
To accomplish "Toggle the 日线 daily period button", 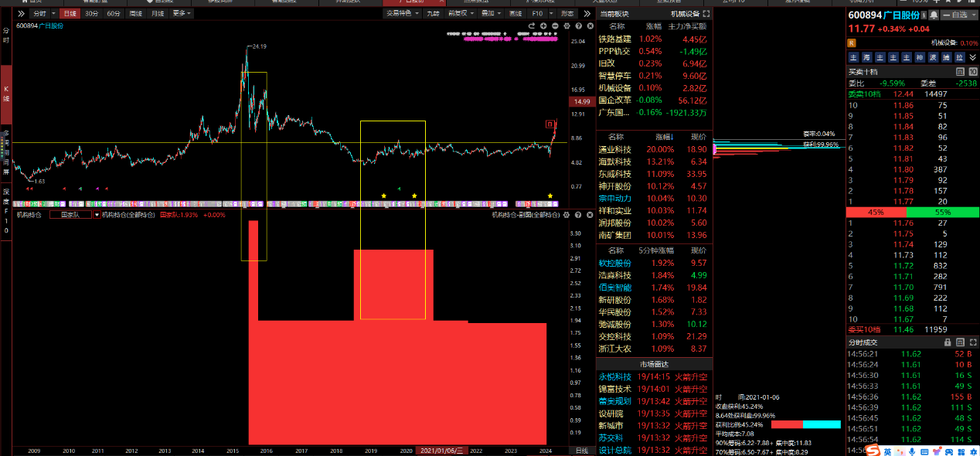I will pyautogui.click(x=70, y=14).
